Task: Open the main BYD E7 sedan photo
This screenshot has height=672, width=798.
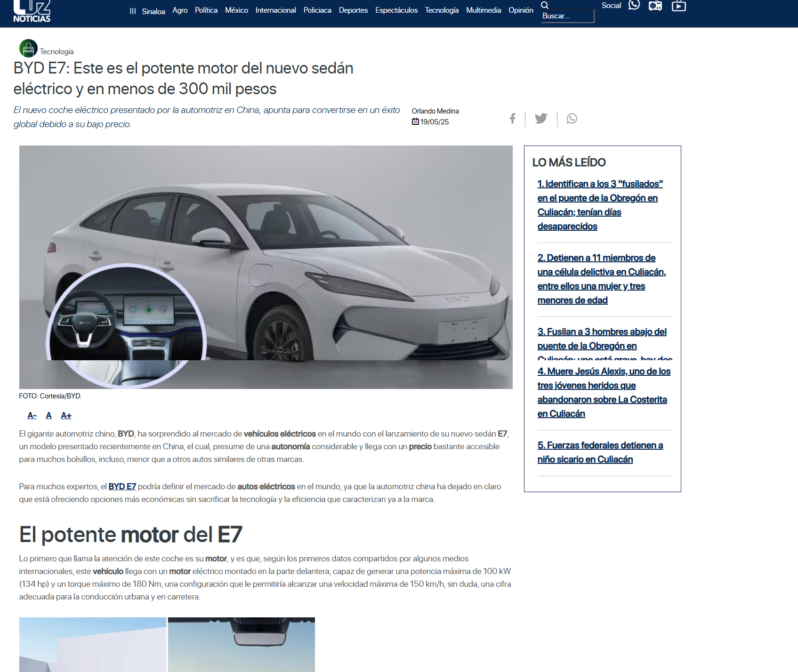Action: [x=266, y=267]
